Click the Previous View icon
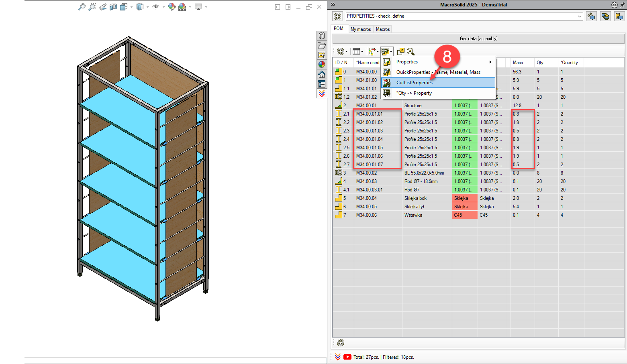The height and width of the screenshot is (364, 627). pos(103,7)
